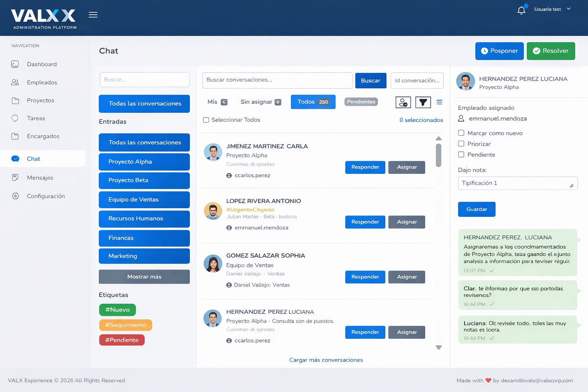Click the Configuración gear icon

coord(15,196)
